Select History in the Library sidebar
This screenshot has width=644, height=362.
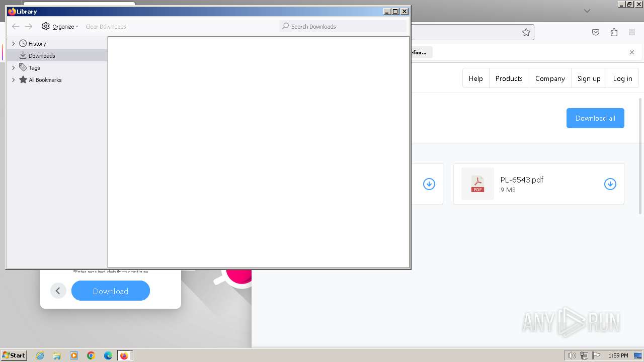[x=37, y=44]
